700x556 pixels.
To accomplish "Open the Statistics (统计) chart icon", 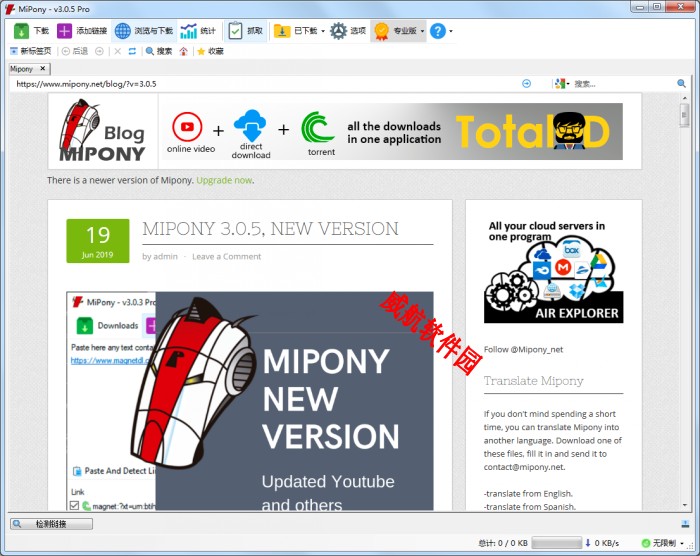I will point(188,31).
